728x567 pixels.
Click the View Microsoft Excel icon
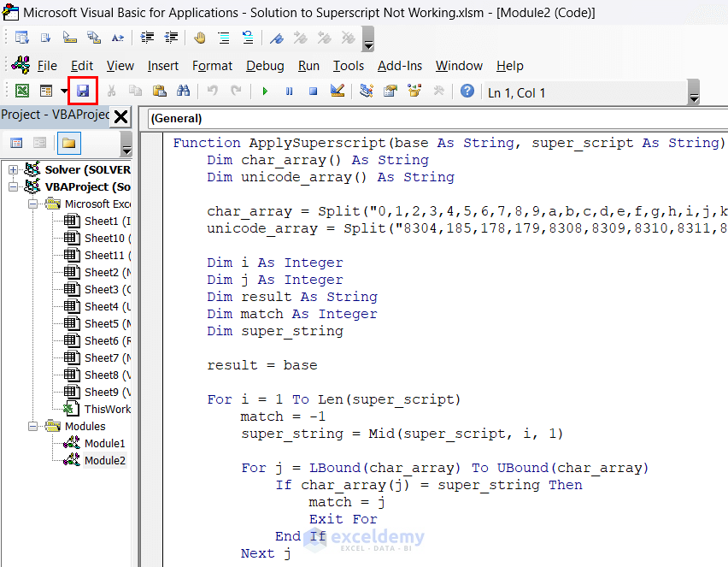[22, 91]
